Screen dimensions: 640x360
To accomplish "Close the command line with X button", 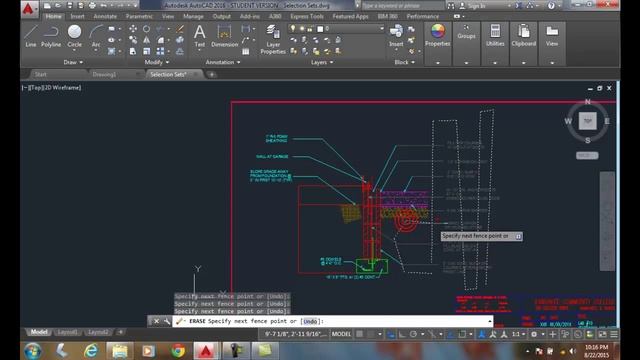I will click(156, 321).
